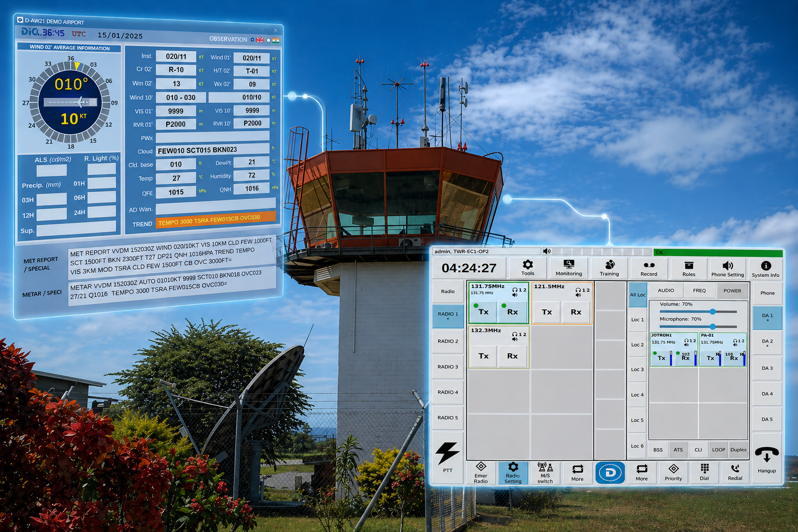Click headset icon on 132.3MHz tile
Viewport: 798px width, 532px height.
tap(514, 335)
